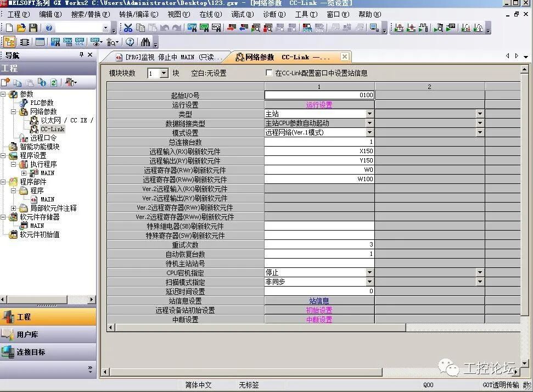Click the 初始设置 link

click(319, 310)
